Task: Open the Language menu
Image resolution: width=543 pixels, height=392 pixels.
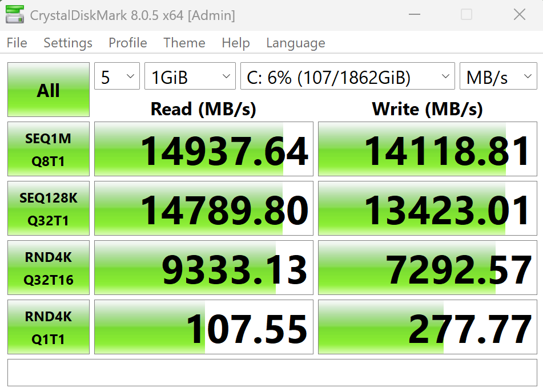Action: click(x=295, y=43)
